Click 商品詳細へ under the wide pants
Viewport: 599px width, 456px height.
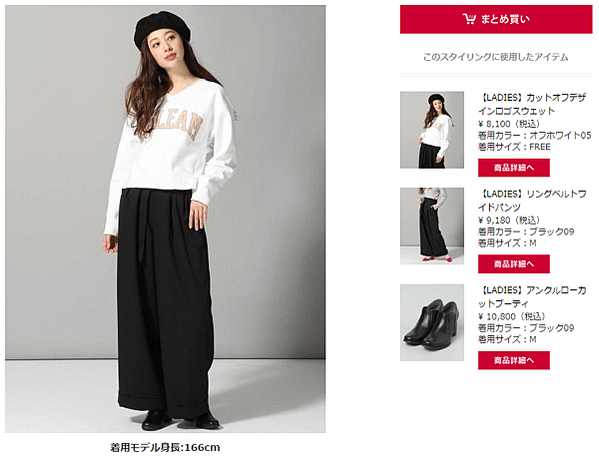click(x=513, y=264)
